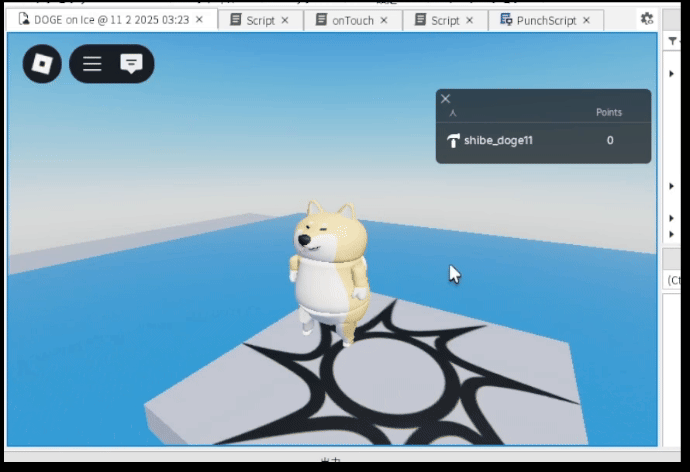The image size is (690, 472).
Task: Open the Roblox logo menu button
Action: click(x=42, y=64)
